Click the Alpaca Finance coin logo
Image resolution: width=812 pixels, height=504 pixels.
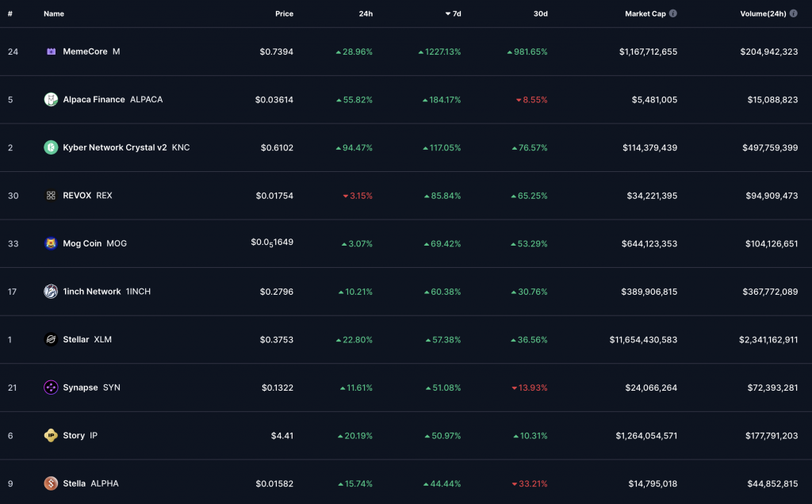tap(51, 99)
